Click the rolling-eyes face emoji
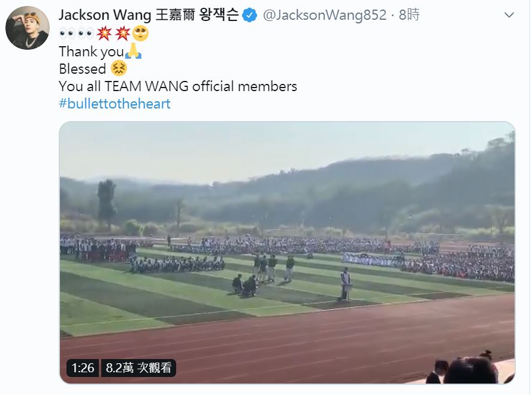The height and width of the screenshot is (395, 532). coord(140,33)
